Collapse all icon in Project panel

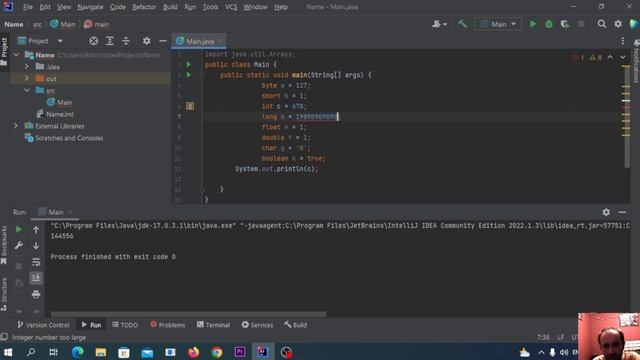pyautogui.click(x=126, y=41)
